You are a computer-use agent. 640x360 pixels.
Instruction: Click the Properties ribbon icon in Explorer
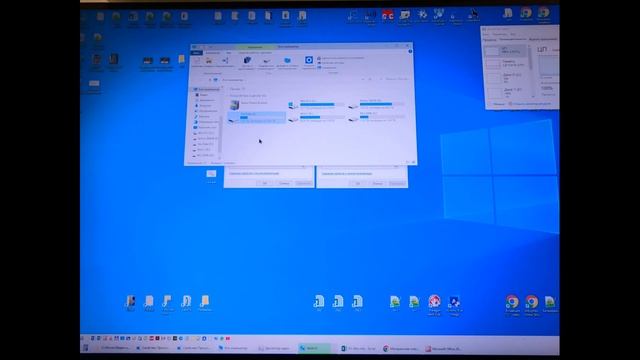point(197,62)
